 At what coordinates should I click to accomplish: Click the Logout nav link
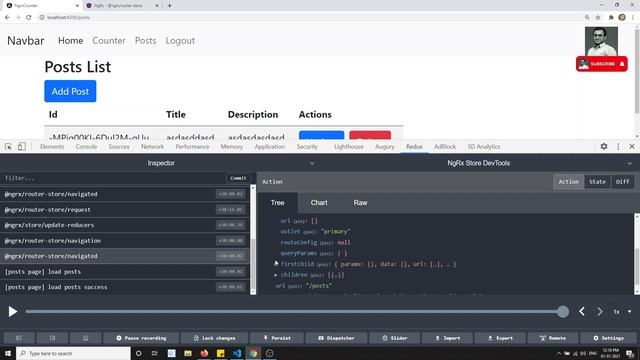(180, 41)
